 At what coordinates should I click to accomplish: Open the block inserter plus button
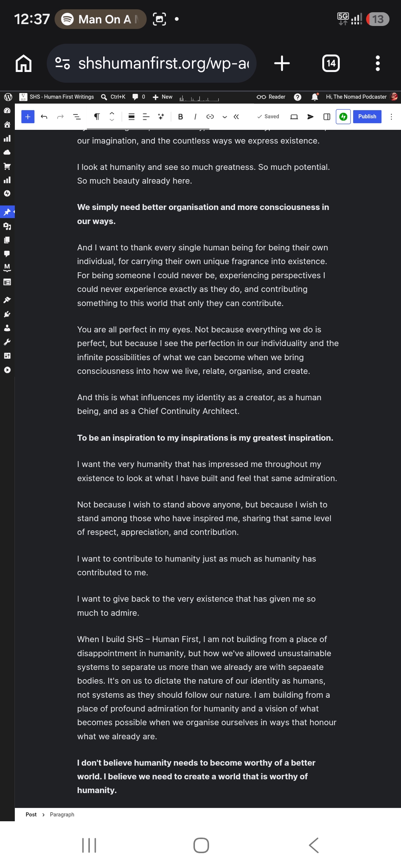click(28, 116)
